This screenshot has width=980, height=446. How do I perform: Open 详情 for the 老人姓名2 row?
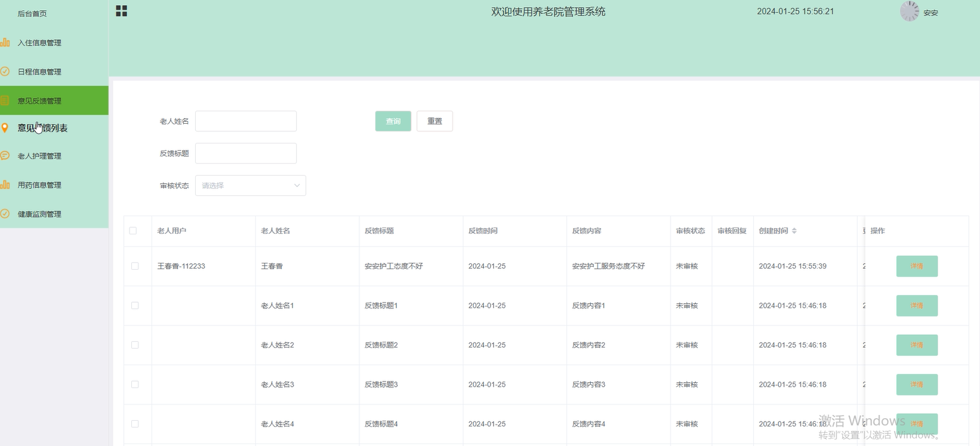pos(917,345)
